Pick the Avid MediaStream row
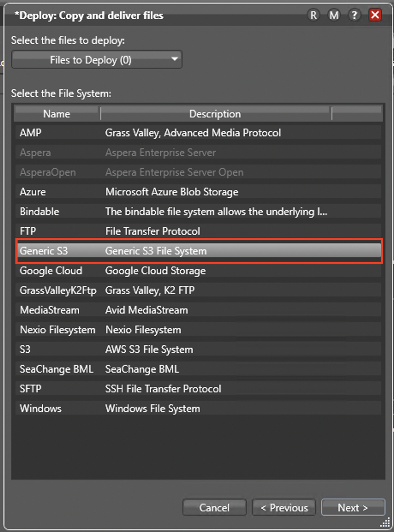 (198, 310)
